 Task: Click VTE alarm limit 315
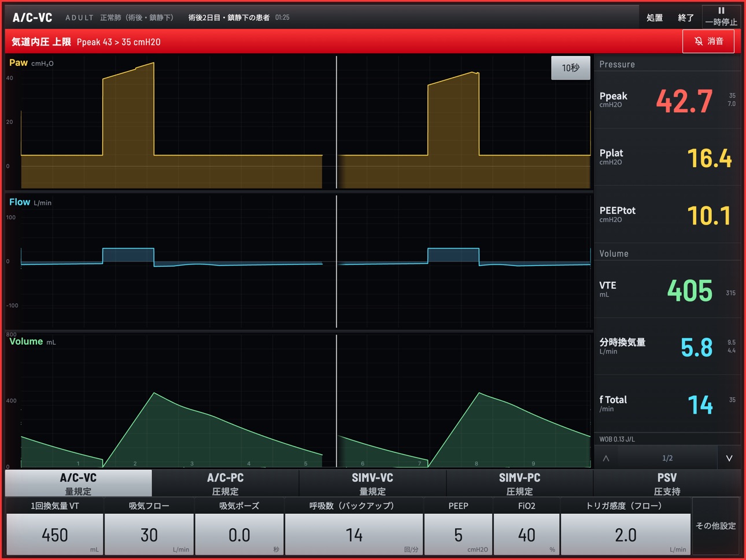pyautogui.click(x=730, y=293)
